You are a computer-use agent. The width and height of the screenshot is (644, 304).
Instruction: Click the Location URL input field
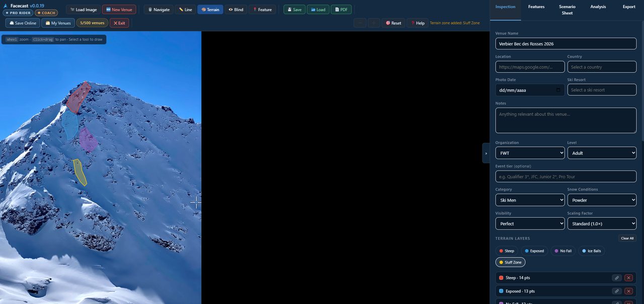[530, 67]
